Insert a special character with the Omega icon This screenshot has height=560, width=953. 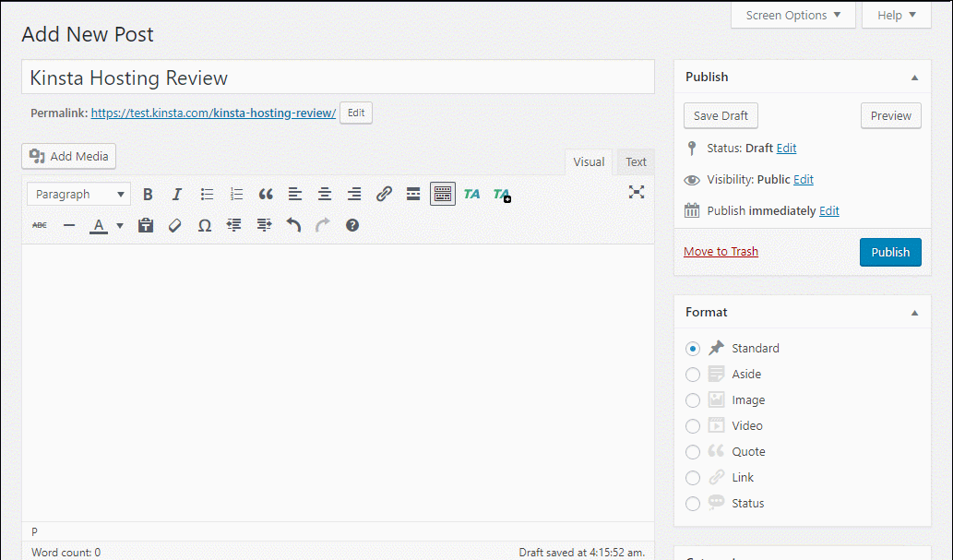tap(204, 224)
